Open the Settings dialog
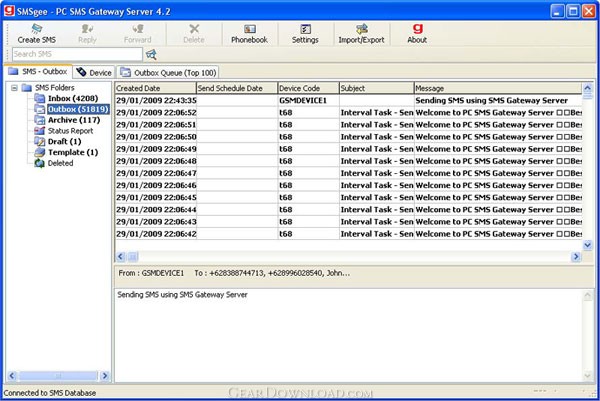600x401 pixels. point(305,33)
